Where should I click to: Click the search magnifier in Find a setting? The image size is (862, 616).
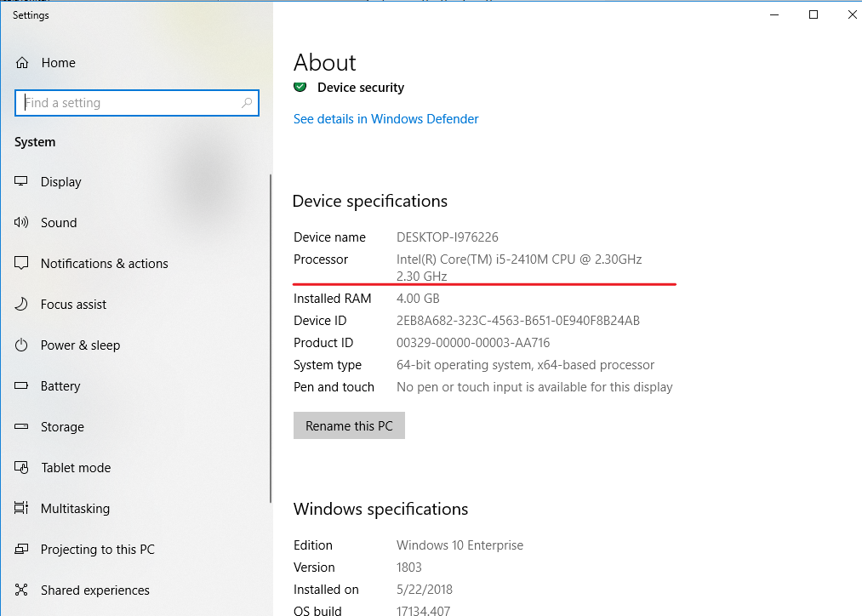click(247, 102)
